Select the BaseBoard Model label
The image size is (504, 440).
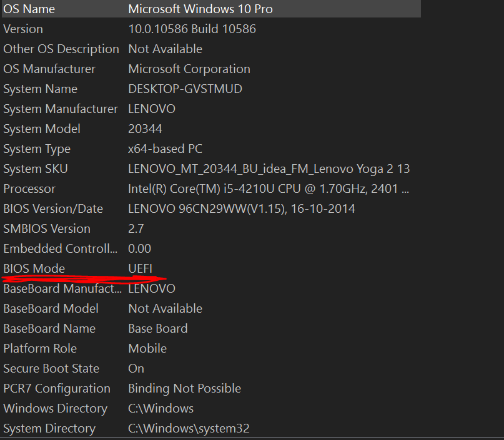51,309
